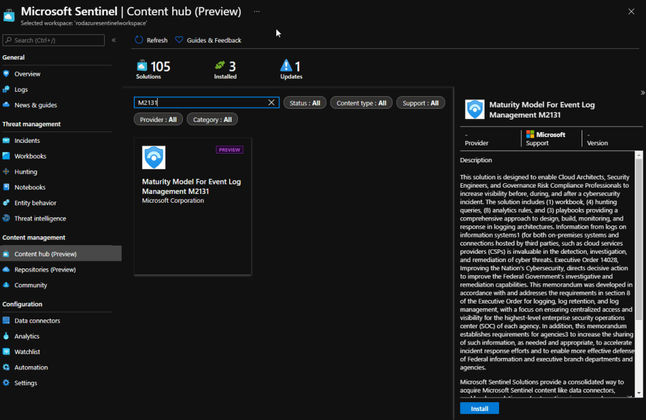Click the Entity behavior icon
The width and height of the screenshot is (646, 420).
tap(6, 203)
